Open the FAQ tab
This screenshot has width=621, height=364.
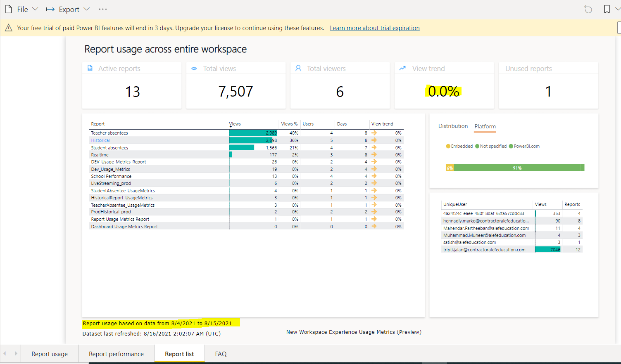pyautogui.click(x=221, y=354)
